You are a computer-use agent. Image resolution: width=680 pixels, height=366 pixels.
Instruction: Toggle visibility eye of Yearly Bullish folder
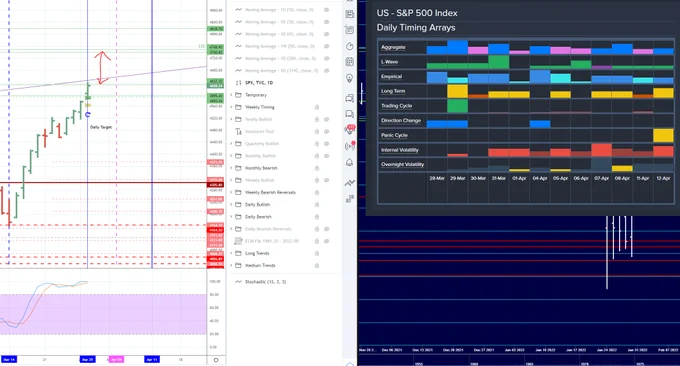point(327,119)
